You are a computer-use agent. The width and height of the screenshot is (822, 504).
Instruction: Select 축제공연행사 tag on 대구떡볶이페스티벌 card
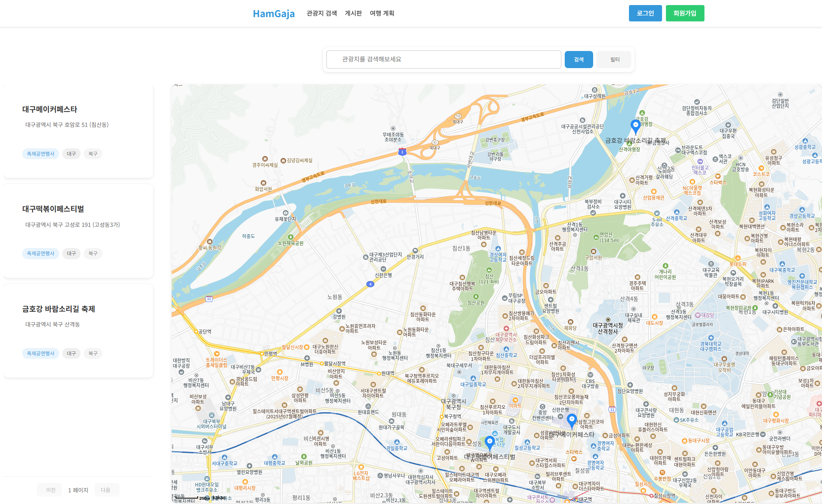point(40,253)
